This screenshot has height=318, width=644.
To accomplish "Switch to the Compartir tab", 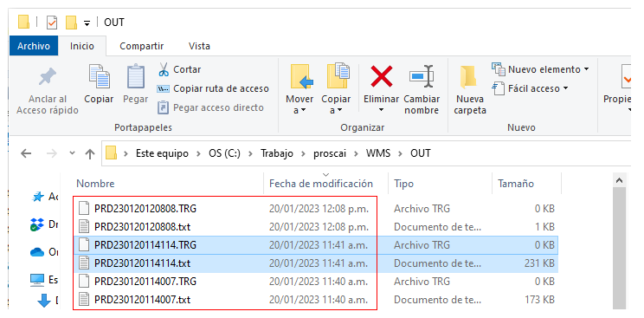I will point(142,46).
